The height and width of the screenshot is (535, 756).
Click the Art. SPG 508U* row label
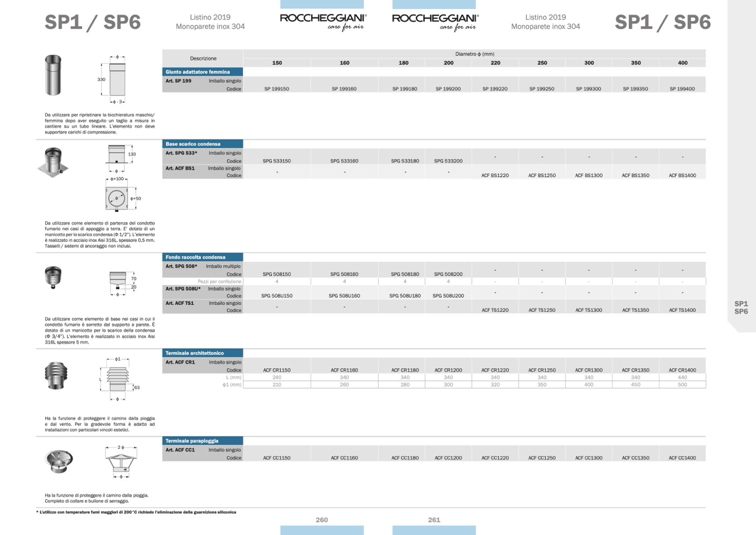183,289
